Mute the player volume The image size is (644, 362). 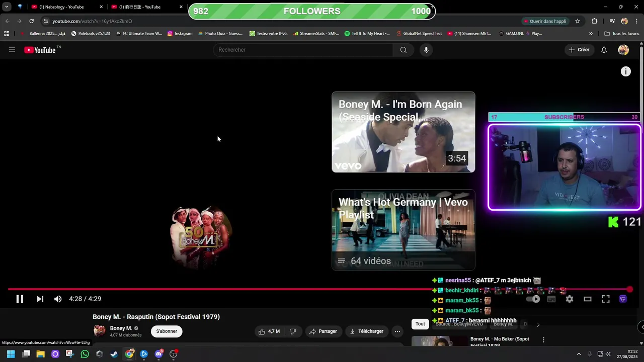[58, 299]
